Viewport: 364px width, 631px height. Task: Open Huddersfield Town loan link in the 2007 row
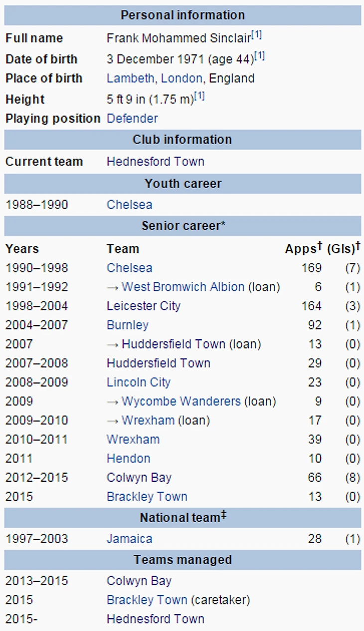pyautogui.click(x=174, y=344)
